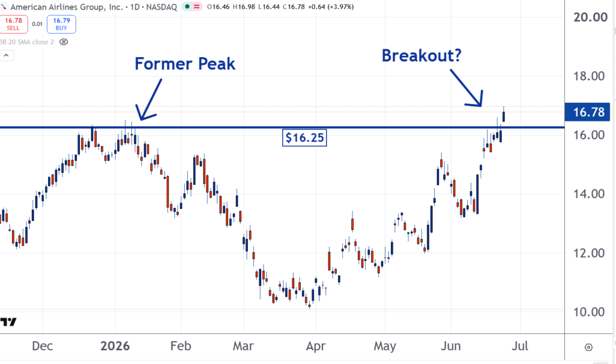Image resolution: width=616 pixels, height=364 pixels.
Task: Select the blue horizontal line at 16.25
Action: point(282,128)
